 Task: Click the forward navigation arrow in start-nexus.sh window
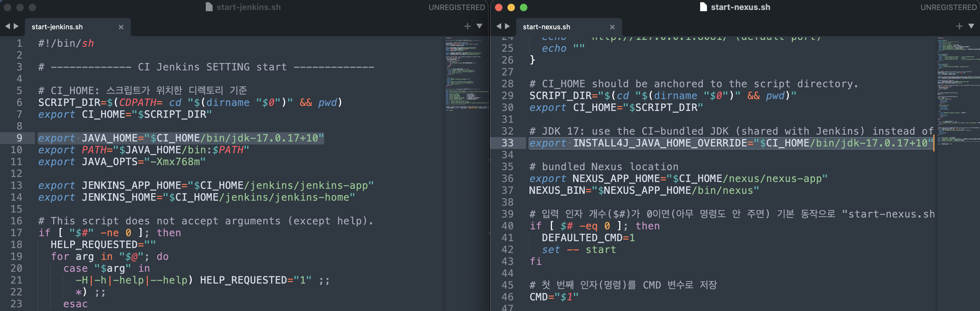coord(507,26)
